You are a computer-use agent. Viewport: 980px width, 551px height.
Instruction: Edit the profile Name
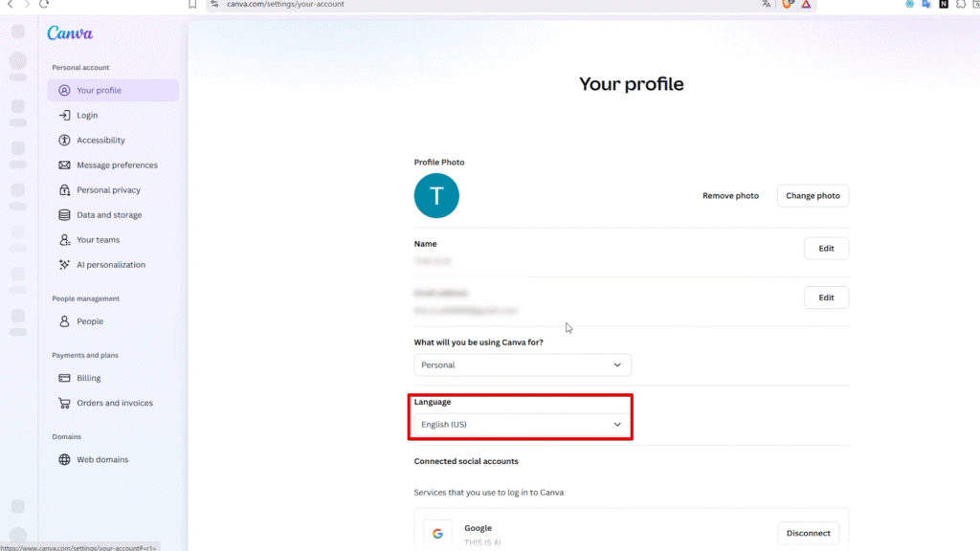(x=826, y=249)
